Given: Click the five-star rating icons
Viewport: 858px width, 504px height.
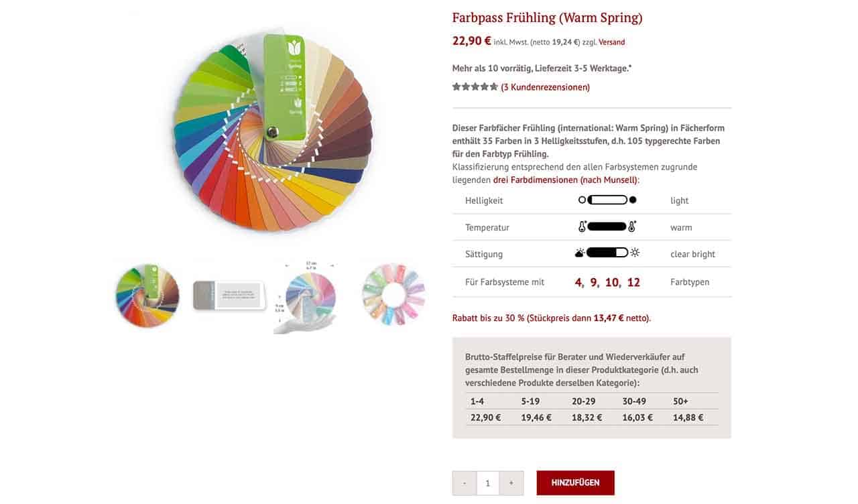Looking at the screenshot, I should (475, 87).
